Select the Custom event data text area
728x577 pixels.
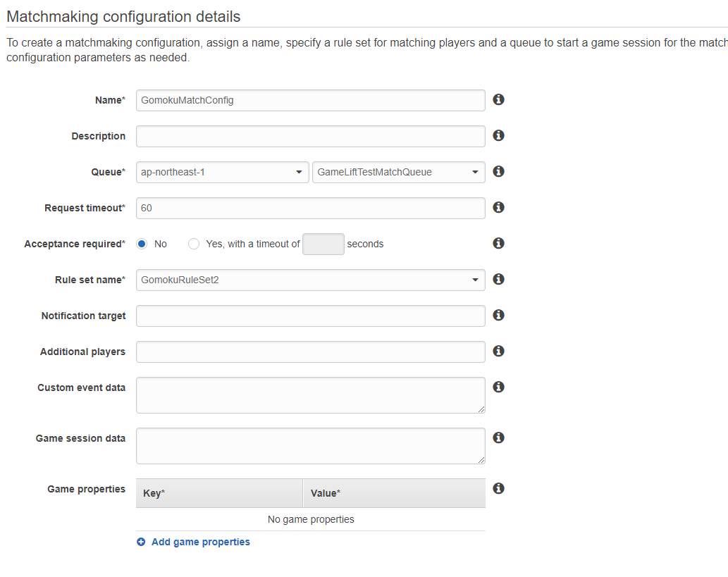click(311, 395)
